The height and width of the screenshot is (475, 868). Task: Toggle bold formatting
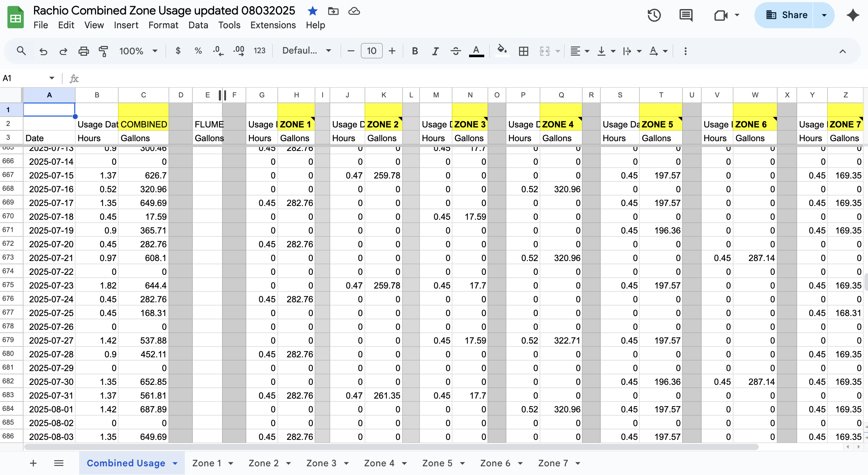click(415, 51)
